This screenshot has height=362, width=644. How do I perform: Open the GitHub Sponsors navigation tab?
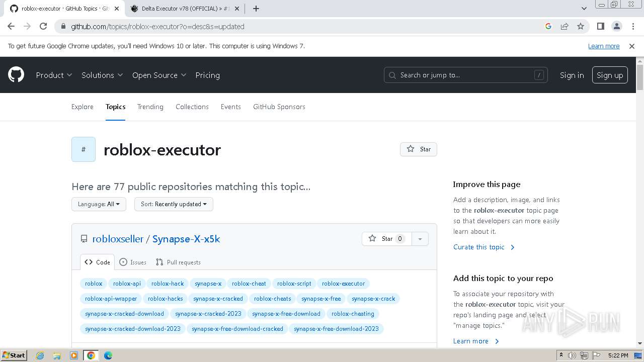pyautogui.click(x=279, y=107)
